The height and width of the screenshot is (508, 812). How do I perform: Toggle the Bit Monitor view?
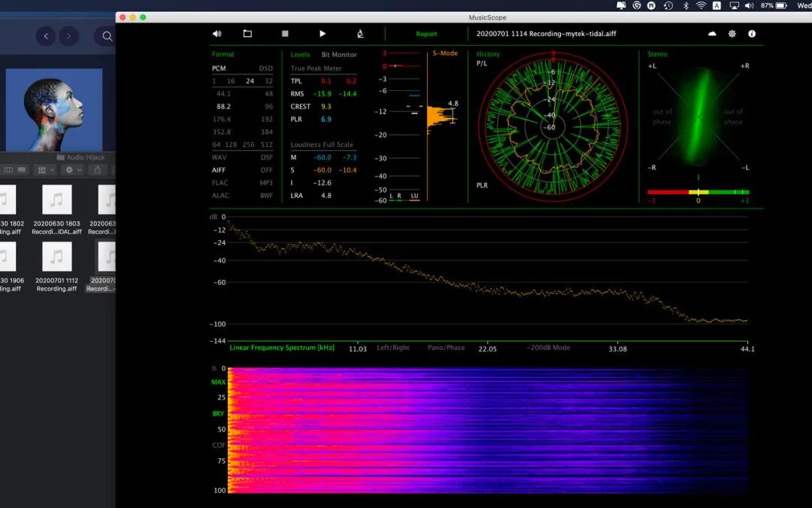(339, 55)
